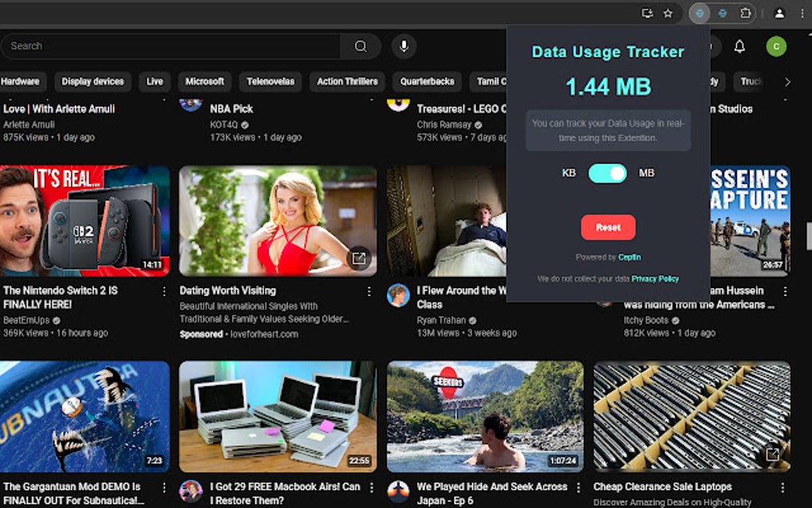Screen dimensions: 812x508
Task: Select the Microsoft category chip
Action: pyautogui.click(x=205, y=81)
